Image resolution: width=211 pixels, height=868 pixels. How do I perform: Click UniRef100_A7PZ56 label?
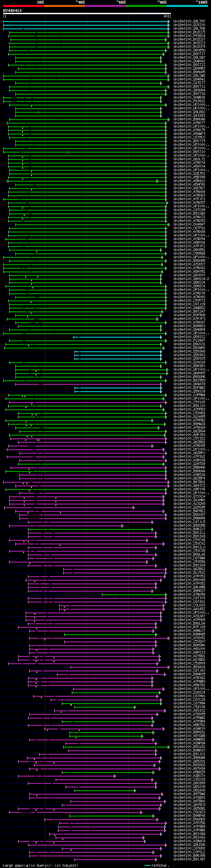[189, 823]
